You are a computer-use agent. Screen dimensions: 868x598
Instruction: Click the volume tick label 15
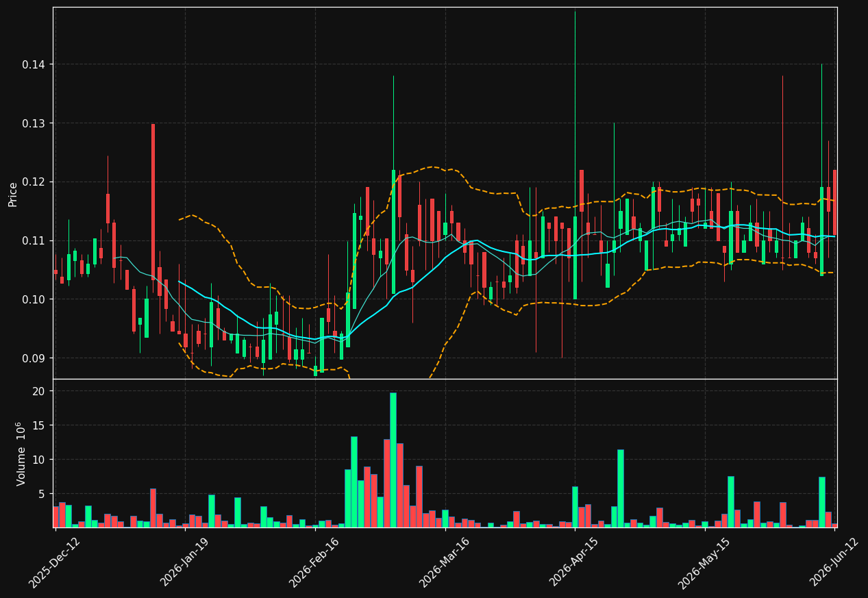pyautogui.click(x=40, y=425)
